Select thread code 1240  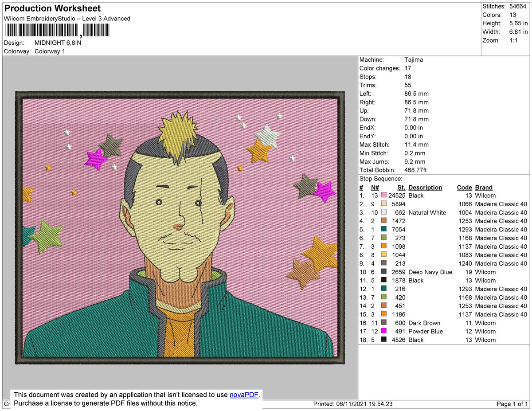(x=465, y=263)
